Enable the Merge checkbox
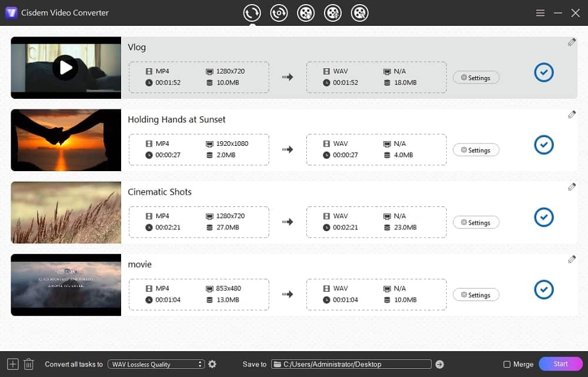 pos(507,364)
